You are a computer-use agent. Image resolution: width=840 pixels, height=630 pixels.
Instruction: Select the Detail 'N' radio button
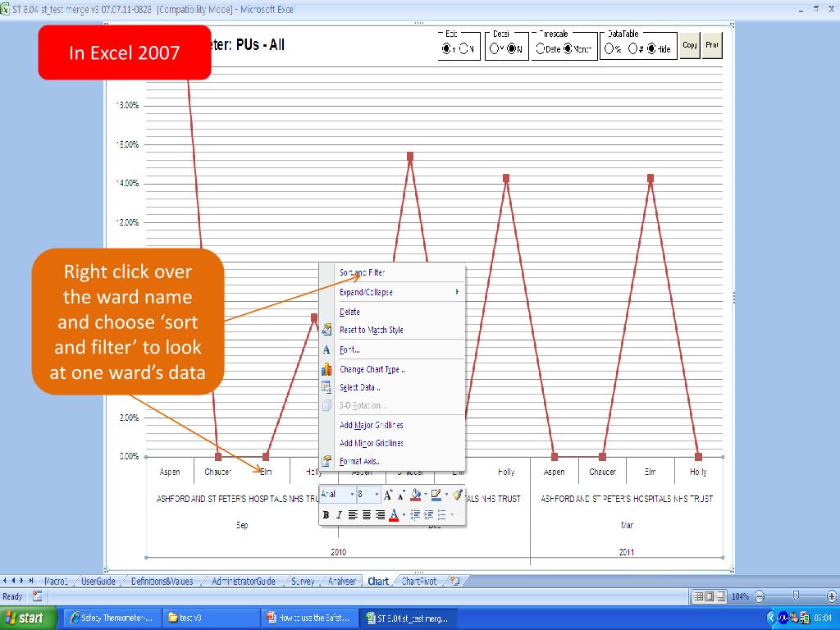[x=512, y=48]
